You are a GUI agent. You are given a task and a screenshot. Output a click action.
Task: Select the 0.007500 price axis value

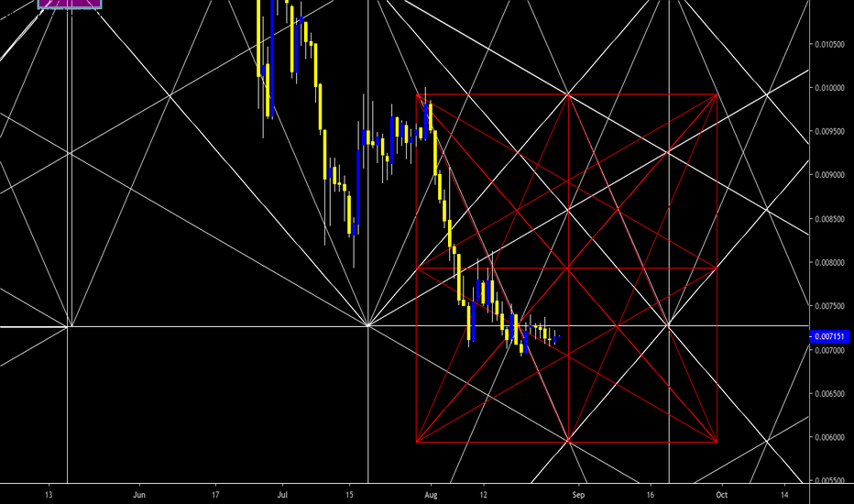click(829, 306)
